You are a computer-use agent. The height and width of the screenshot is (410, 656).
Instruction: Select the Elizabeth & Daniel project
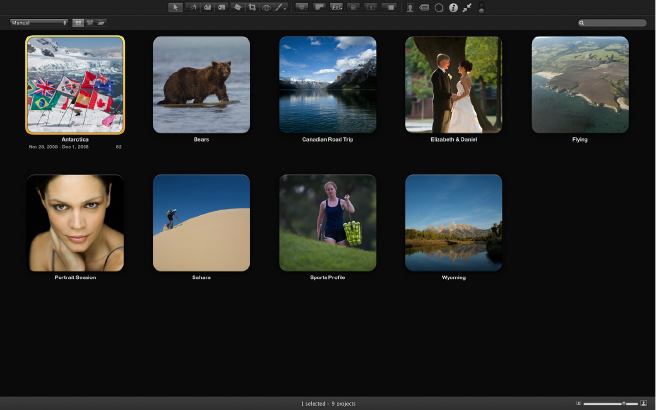click(x=454, y=85)
